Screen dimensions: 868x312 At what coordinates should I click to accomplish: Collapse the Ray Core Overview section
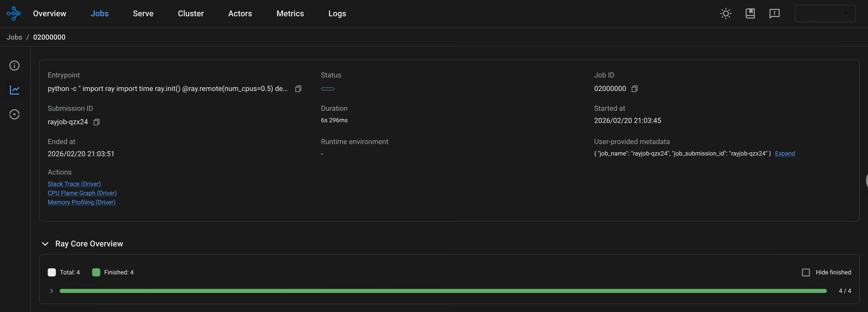pyautogui.click(x=45, y=244)
